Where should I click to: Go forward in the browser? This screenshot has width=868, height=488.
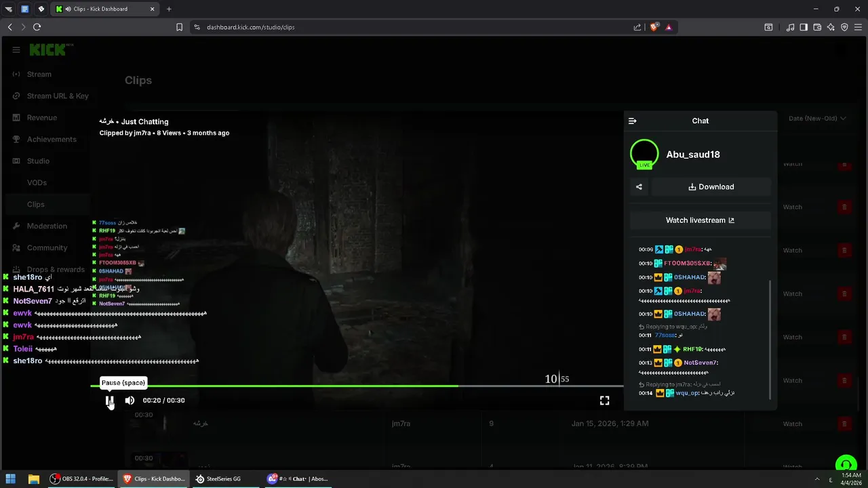pos(23,27)
